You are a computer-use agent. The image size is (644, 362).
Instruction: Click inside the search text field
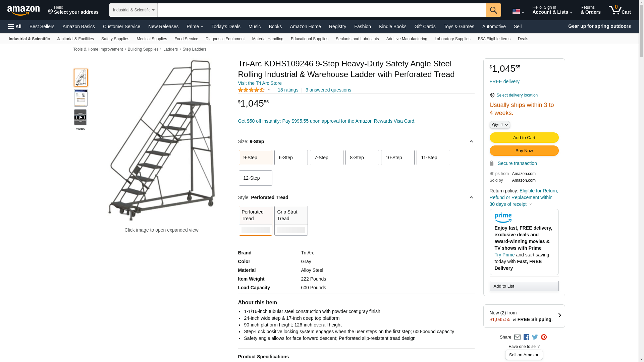[321, 10]
